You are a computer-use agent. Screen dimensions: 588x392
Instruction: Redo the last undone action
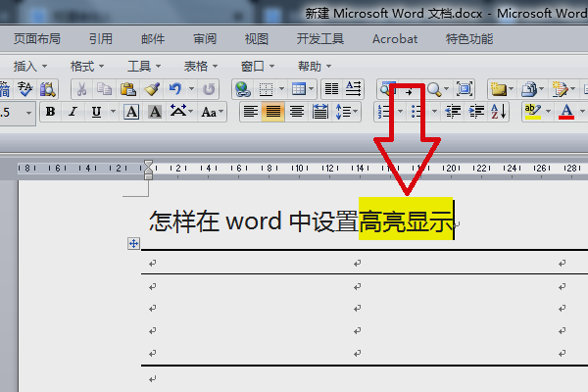coord(209,89)
